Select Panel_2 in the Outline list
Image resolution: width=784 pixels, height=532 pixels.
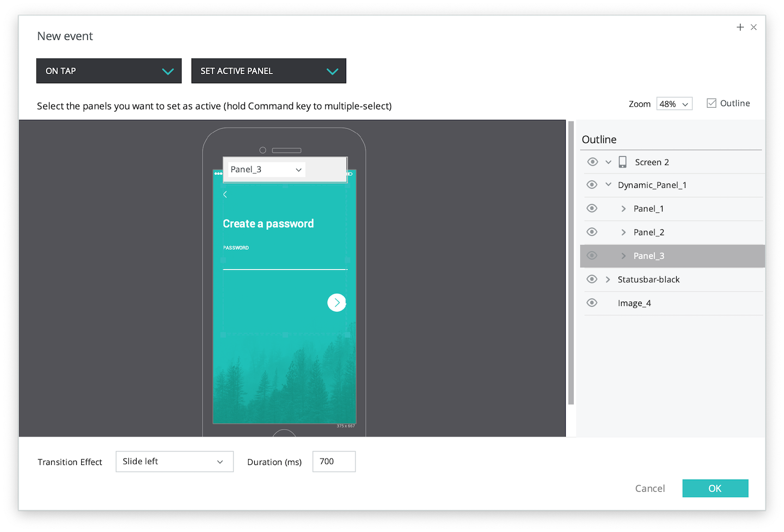649,232
